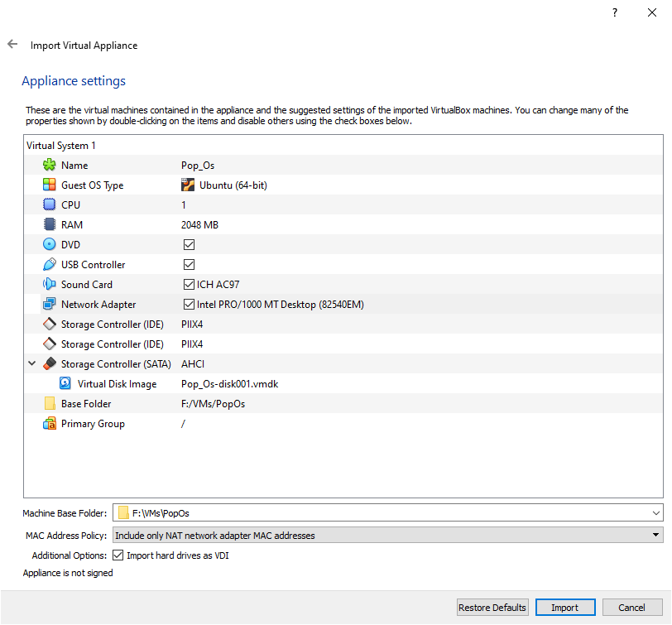Select the RAM row label
672x625 pixels.
click(72, 224)
